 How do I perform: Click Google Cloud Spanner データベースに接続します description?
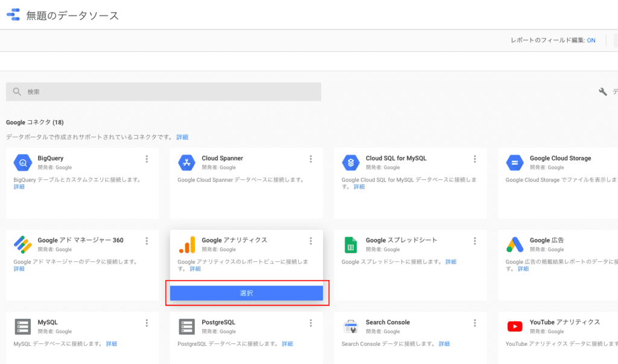[241, 180]
